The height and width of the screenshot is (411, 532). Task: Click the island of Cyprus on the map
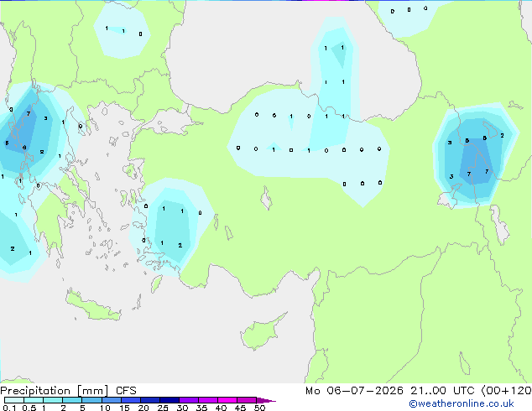(261, 333)
